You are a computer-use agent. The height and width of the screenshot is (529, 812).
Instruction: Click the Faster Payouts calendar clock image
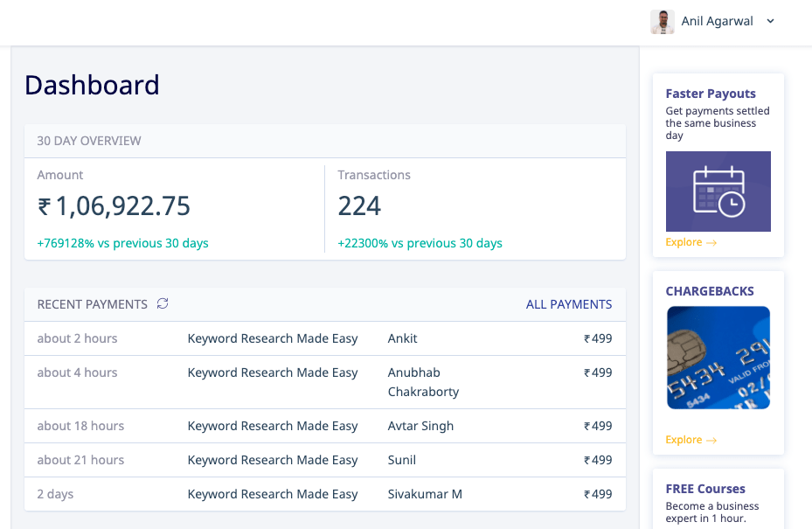pyautogui.click(x=718, y=191)
